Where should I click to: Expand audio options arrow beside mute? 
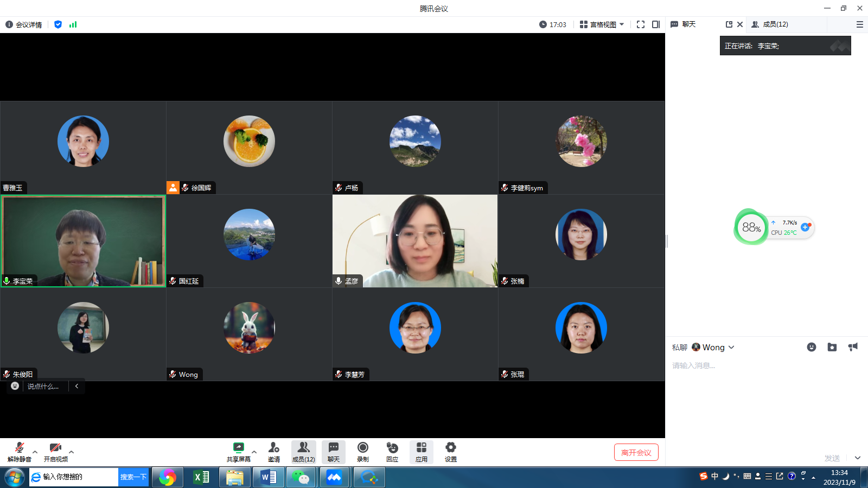coord(35,451)
